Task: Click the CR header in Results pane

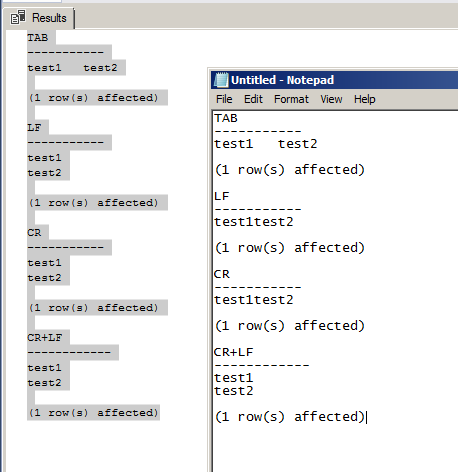Action: 34,233
